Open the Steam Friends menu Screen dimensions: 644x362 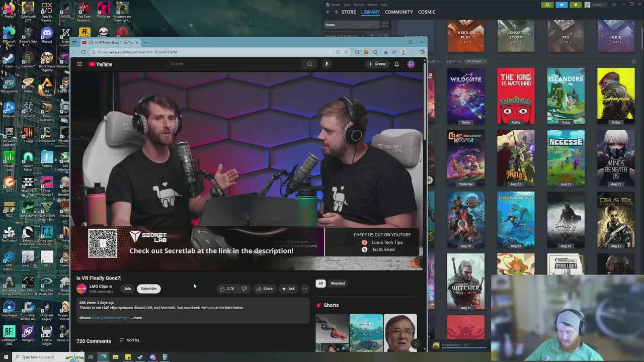coord(359,5)
